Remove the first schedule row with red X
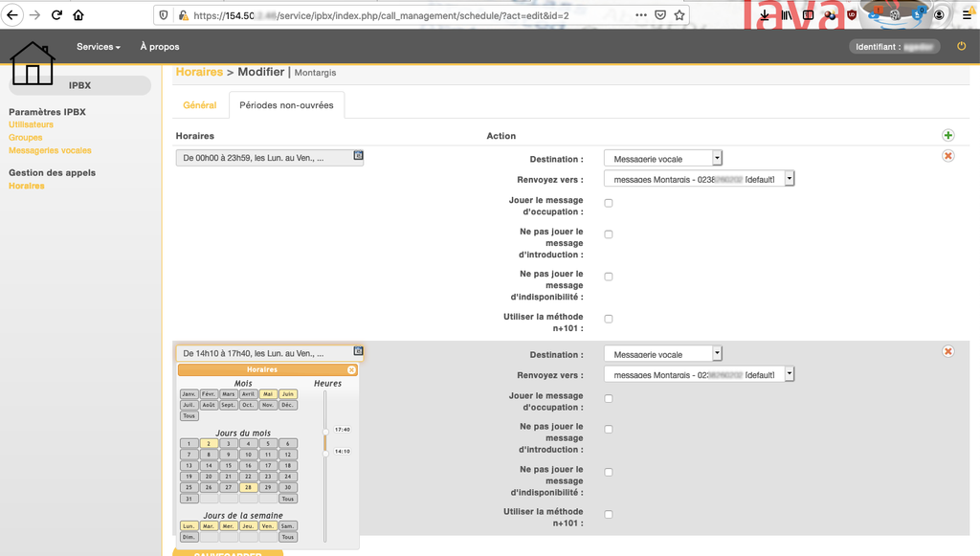Viewport: 980px width, 556px height. point(948,156)
